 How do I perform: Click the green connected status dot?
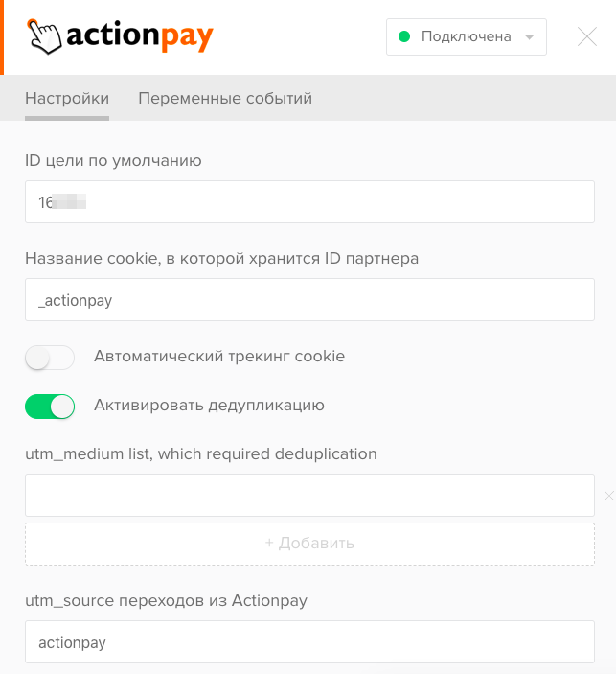[404, 36]
